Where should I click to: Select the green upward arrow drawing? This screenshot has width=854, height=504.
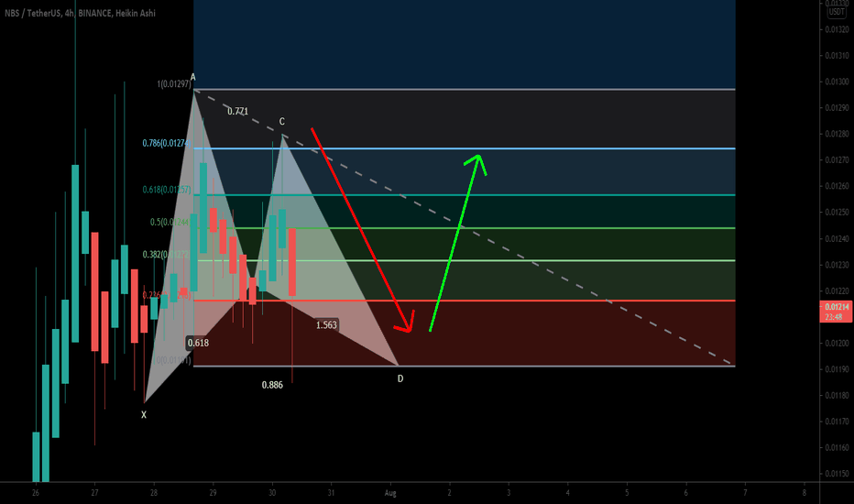(457, 242)
